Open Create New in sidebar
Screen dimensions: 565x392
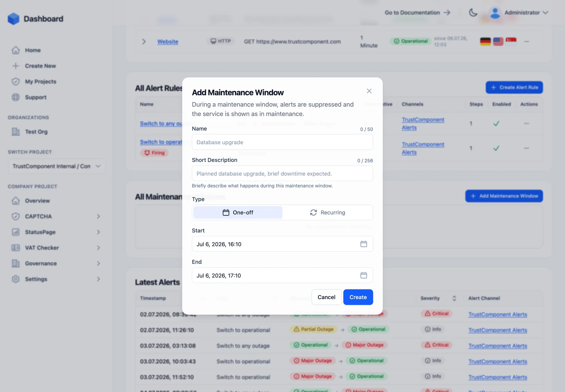coord(40,66)
